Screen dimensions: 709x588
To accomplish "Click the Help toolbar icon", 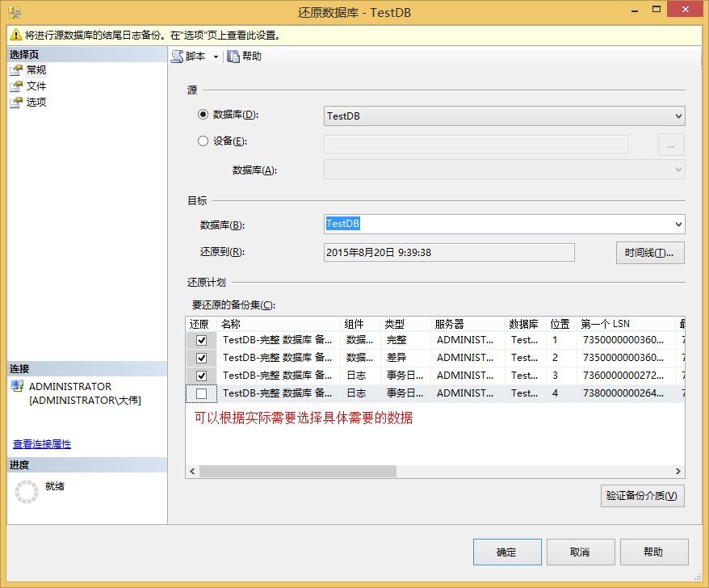I will point(233,57).
